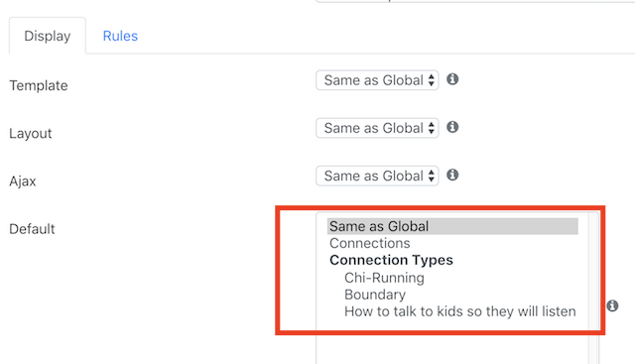Click the info icon next to Layout
The image size is (635, 364).
(452, 127)
